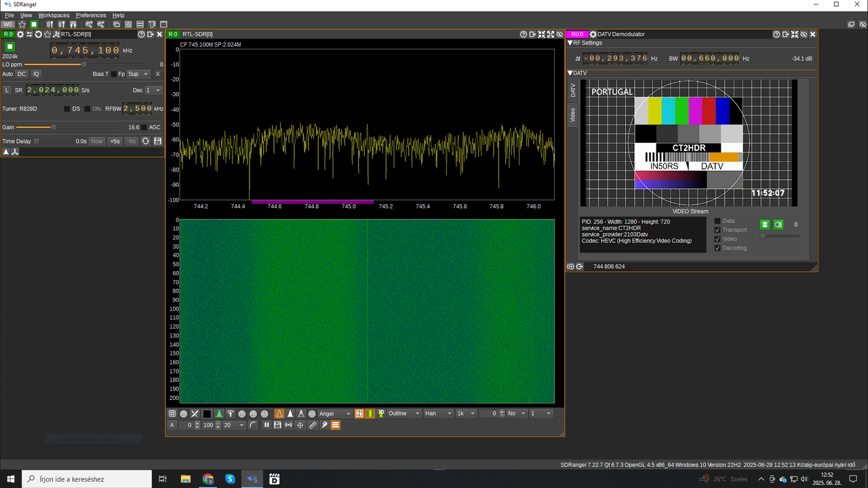Viewport: 868px width, 488px height.
Task: Toggle the Decoding checkbox
Action: [718, 248]
